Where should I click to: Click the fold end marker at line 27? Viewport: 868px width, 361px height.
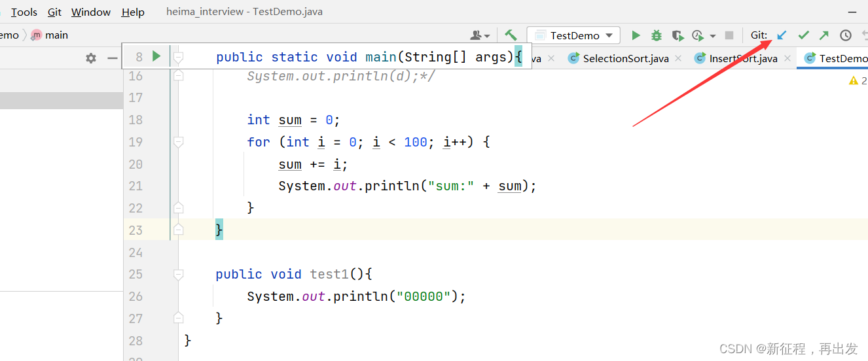point(179,318)
